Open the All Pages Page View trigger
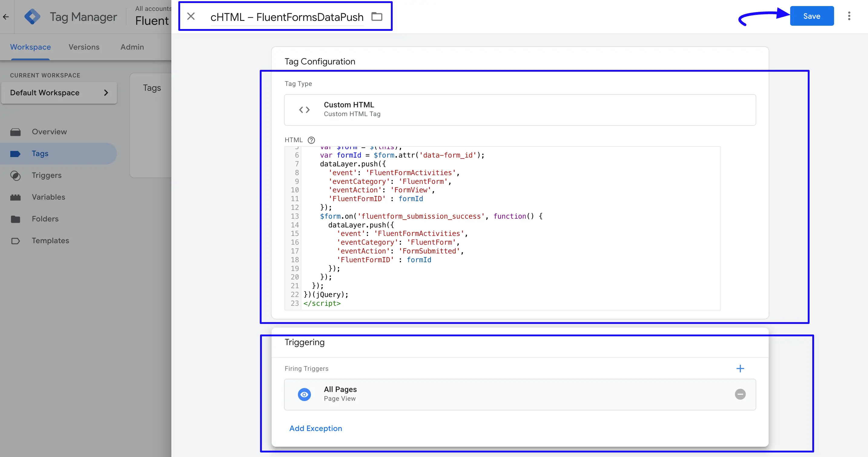The image size is (868, 457). [x=520, y=394]
